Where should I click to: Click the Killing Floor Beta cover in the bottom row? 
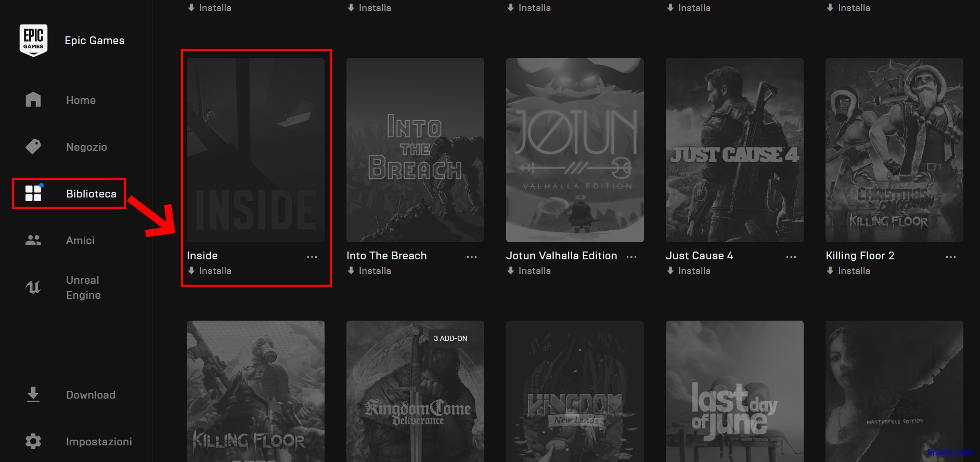point(255,391)
